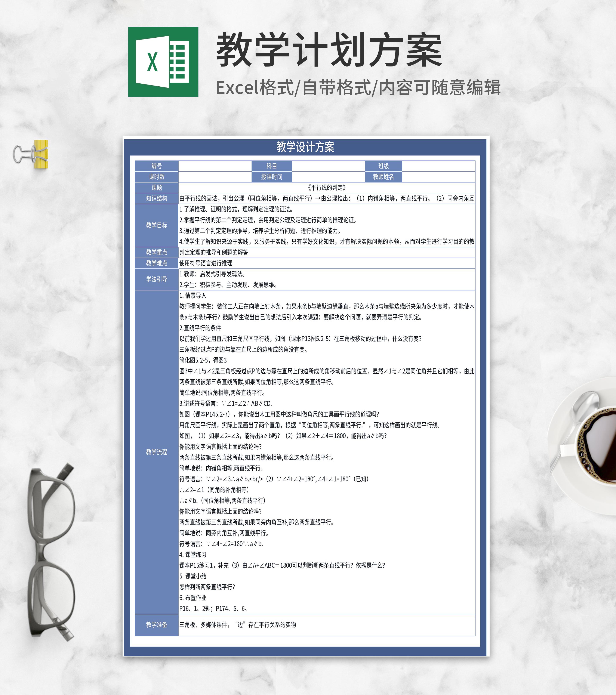Click the 教学准备 label cell
The image size is (616, 695).
point(157,625)
